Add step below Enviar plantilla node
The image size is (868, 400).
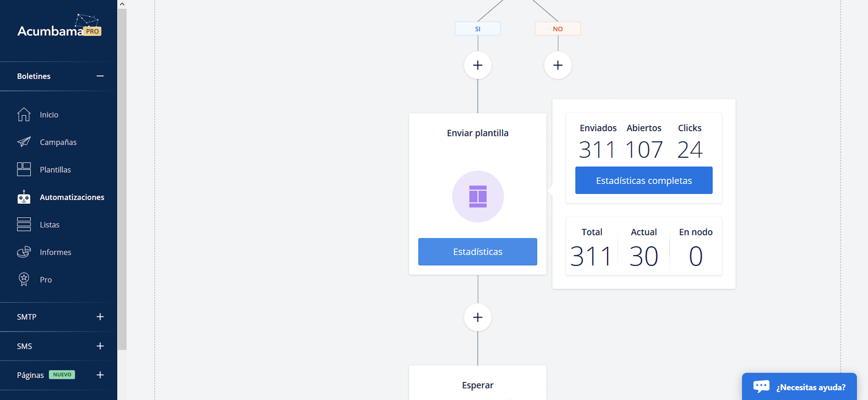click(478, 317)
